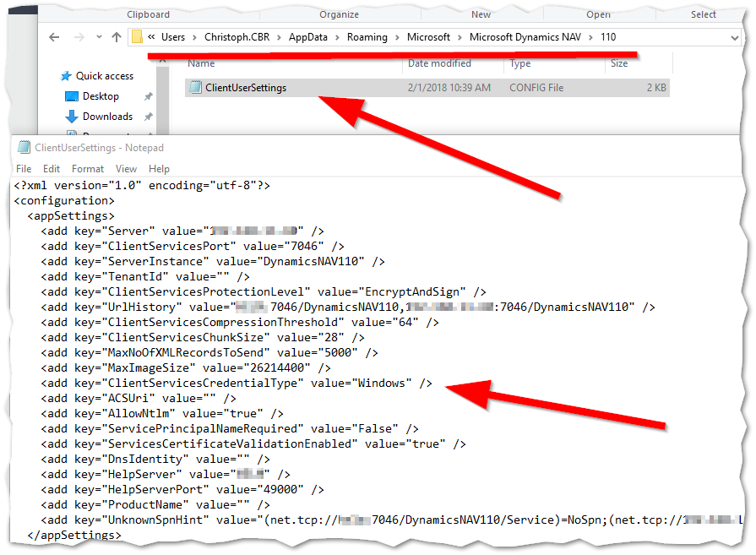
Task: Click the ServerInstance DynamicsNAV110 line
Action: tap(213, 261)
